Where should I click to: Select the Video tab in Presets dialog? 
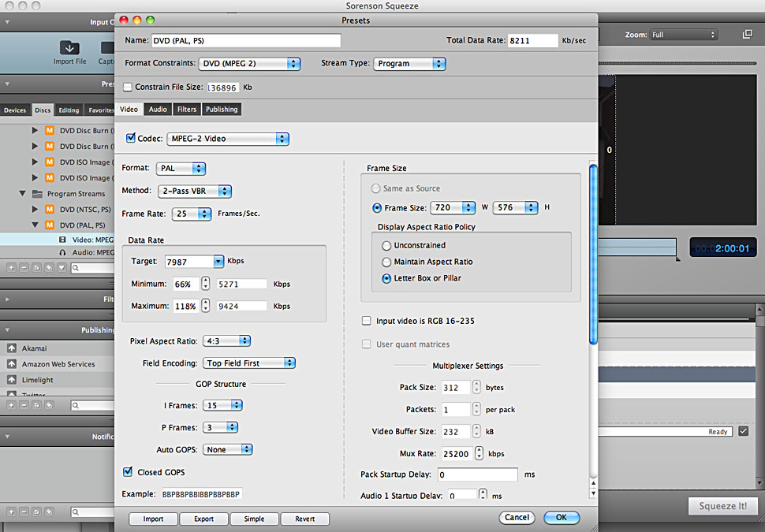129,110
